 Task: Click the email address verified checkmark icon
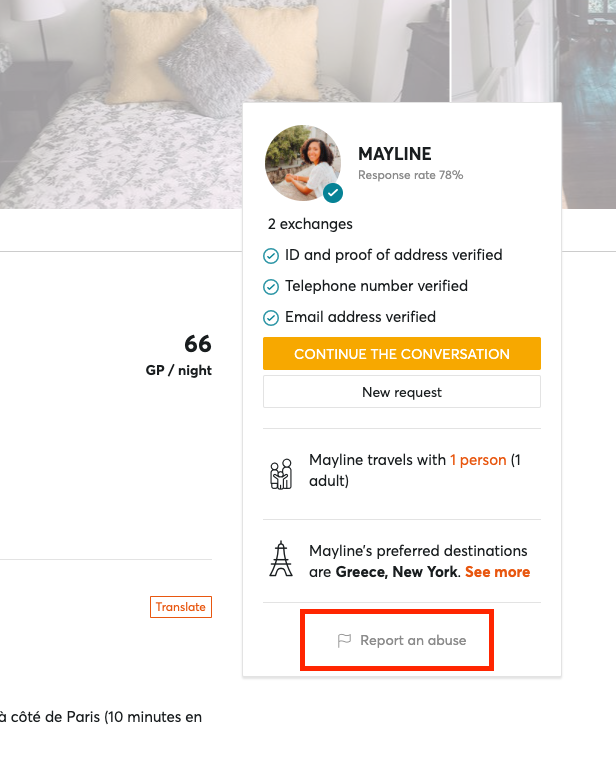coord(271,318)
